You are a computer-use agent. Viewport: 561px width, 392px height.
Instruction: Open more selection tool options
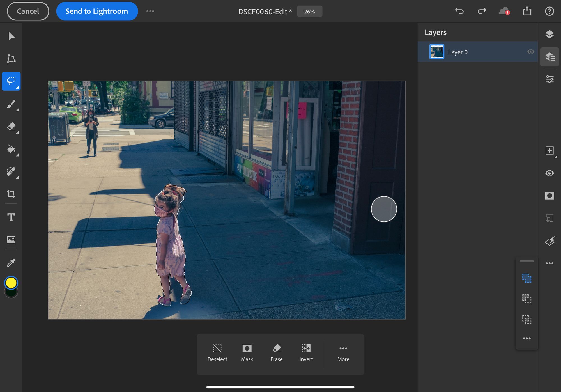[x=527, y=338]
